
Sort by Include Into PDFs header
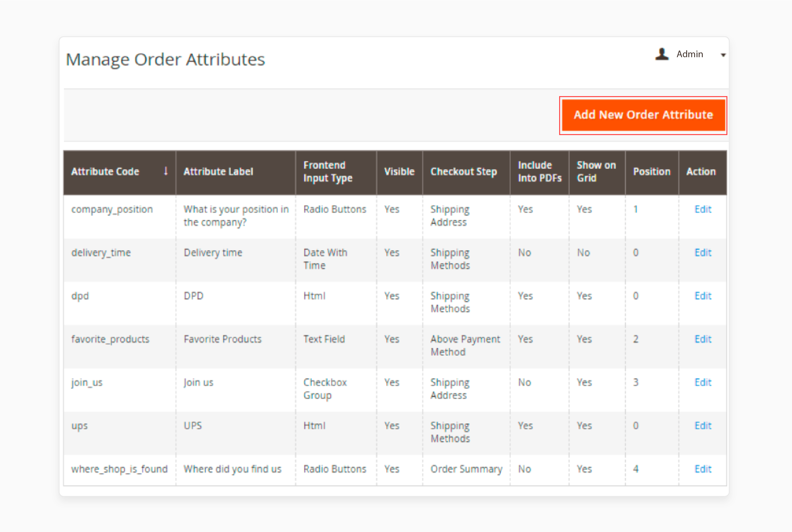540,172
